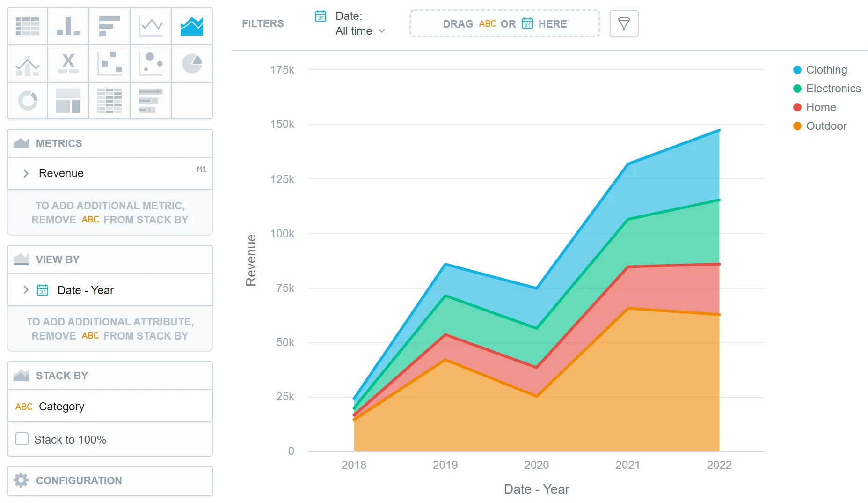This screenshot has height=503, width=868.
Task: Open the Date All time dropdown
Action: click(360, 31)
